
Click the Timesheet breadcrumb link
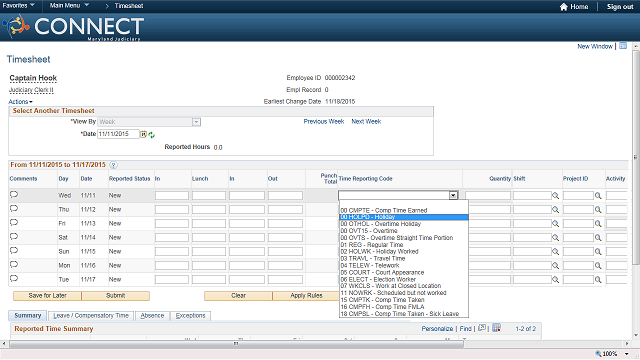[129, 6]
